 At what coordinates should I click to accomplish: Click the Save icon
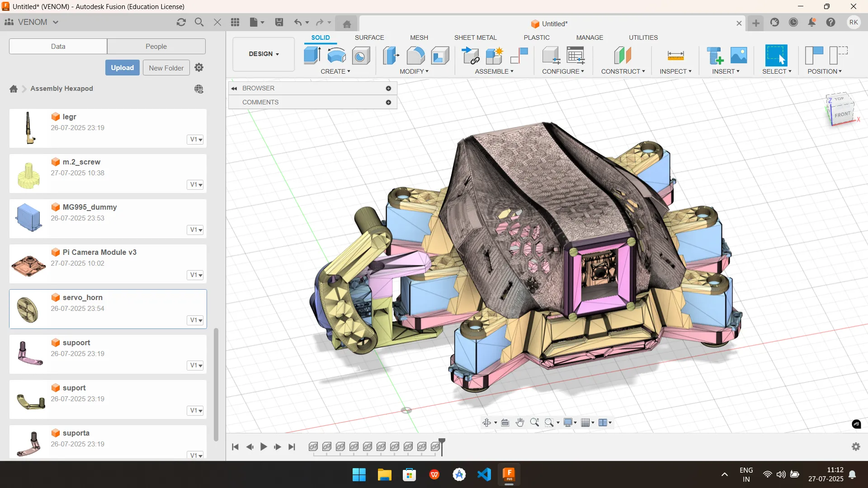(x=279, y=22)
